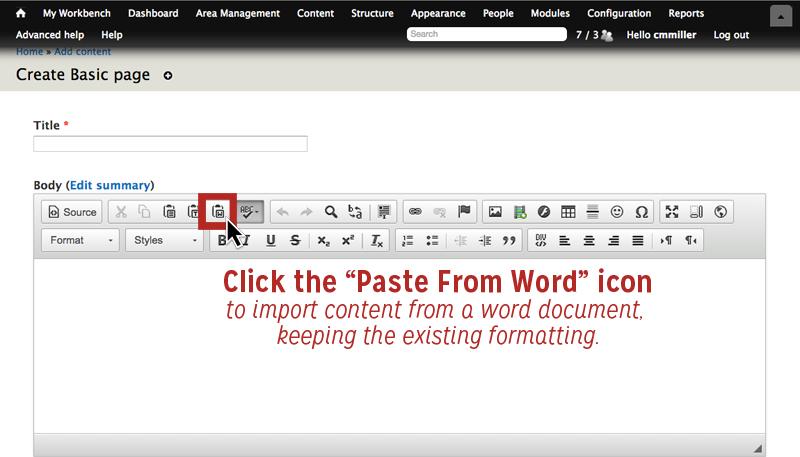Click the Edit summary link
The height and width of the screenshot is (457, 800).
point(110,185)
